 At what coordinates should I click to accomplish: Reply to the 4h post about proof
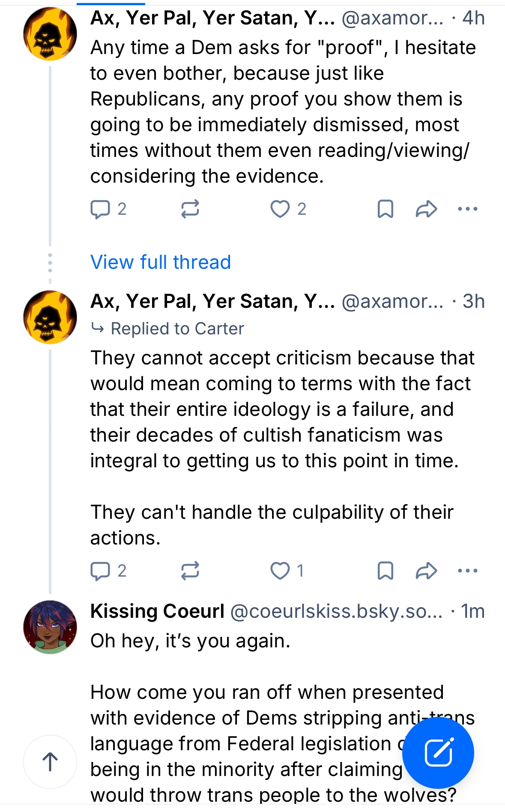point(101,209)
